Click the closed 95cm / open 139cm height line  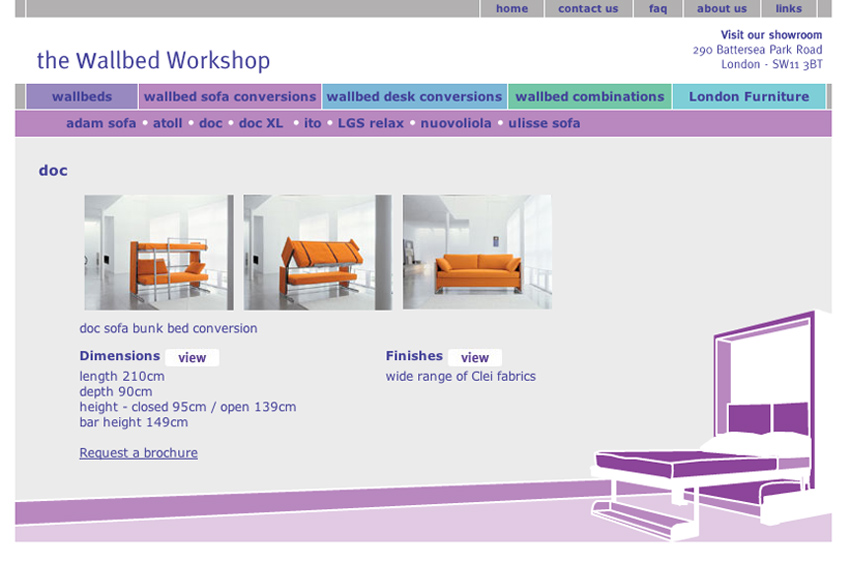tap(188, 407)
